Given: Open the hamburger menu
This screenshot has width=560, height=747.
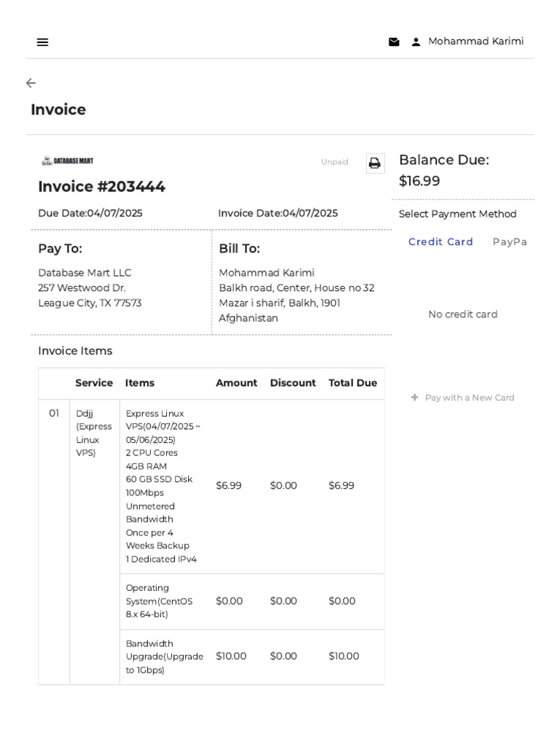Looking at the screenshot, I should [42, 42].
